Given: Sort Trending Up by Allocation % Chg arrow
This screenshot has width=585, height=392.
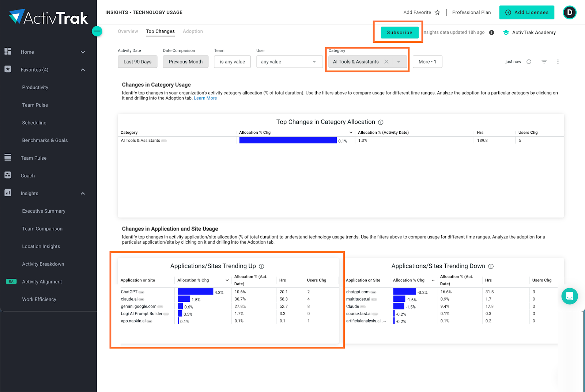Looking at the screenshot, I should tap(227, 280).
